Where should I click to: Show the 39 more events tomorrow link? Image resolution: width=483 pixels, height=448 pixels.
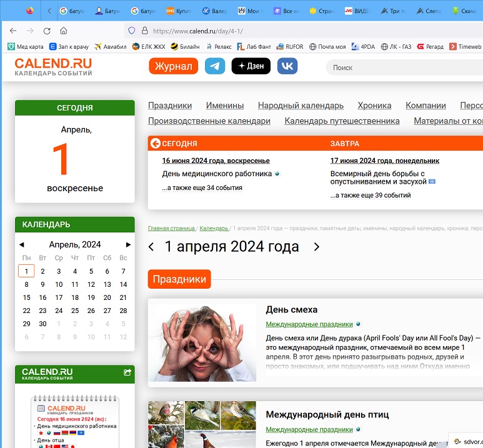(371, 195)
